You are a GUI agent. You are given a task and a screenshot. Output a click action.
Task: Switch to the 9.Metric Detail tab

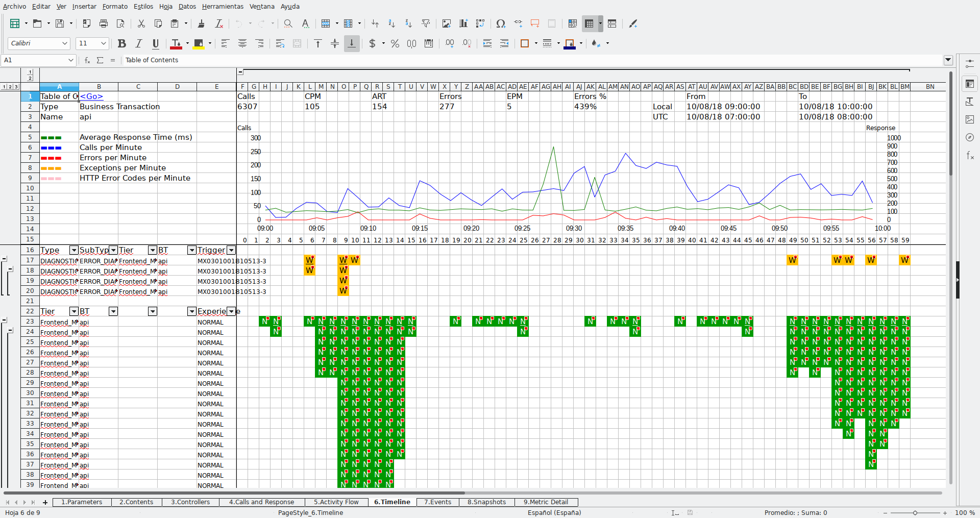[x=546, y=502]
